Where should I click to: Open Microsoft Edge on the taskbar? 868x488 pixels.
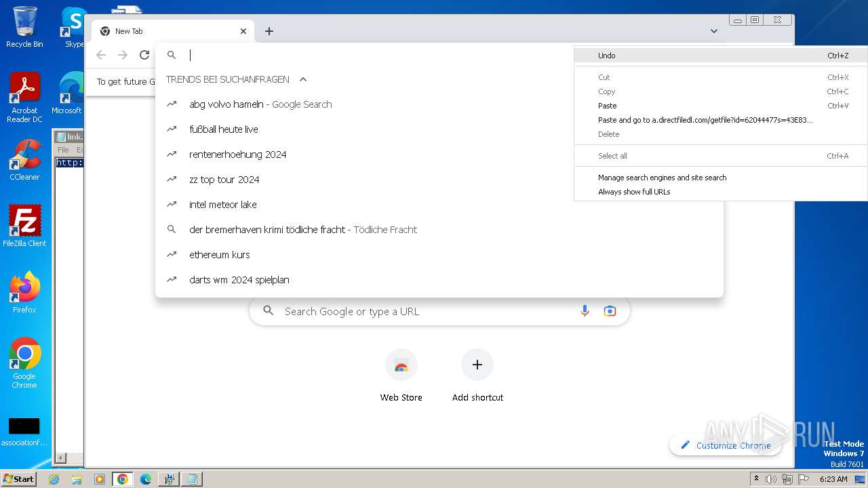pos(145,479)
